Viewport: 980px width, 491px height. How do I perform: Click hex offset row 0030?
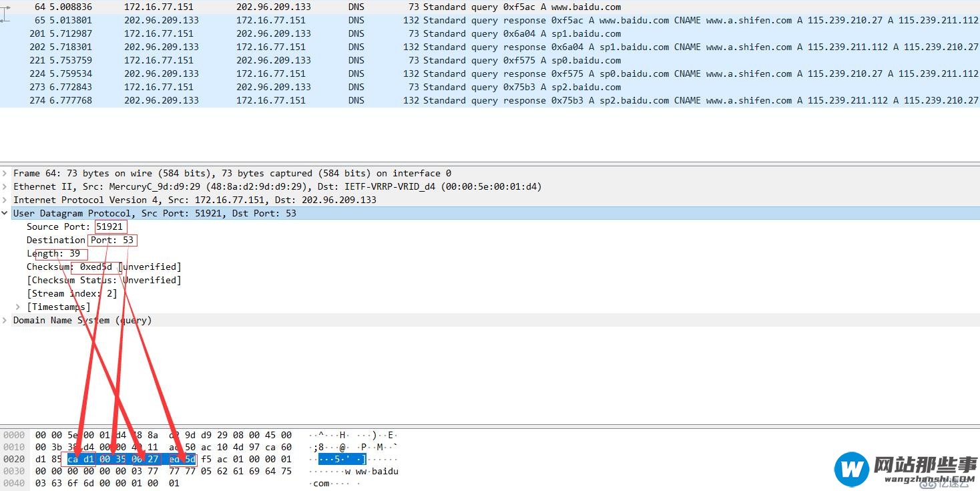[x=14, y=471]
